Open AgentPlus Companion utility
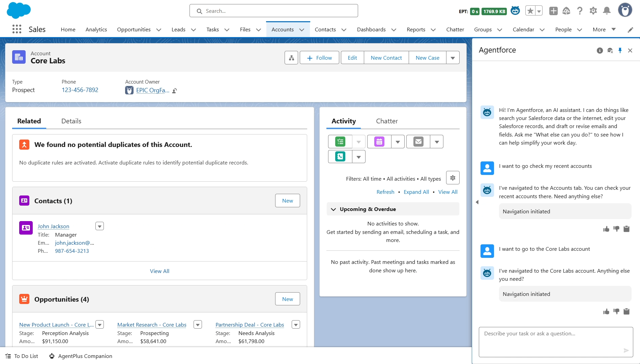Viewport: 640px width, 364px height. pyautogui.click(x=81, y=356)
